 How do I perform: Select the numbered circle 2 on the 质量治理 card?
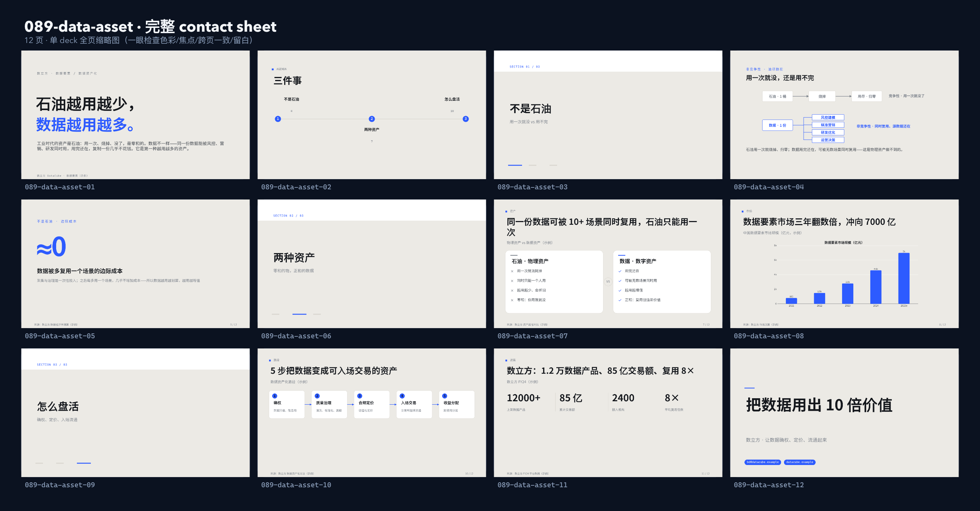(x=317, y=396)
